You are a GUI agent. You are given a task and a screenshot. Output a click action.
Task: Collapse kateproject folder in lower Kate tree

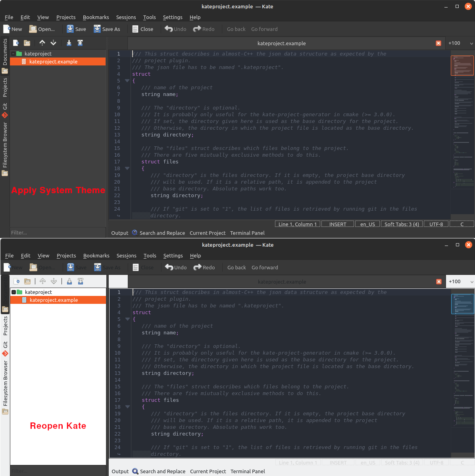[x=13, y=292]
